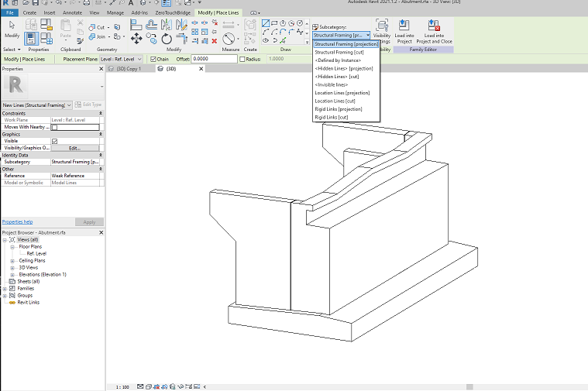Select <Hidden Lines> [projection] option
588x391 pixels.
pos(346,69)
